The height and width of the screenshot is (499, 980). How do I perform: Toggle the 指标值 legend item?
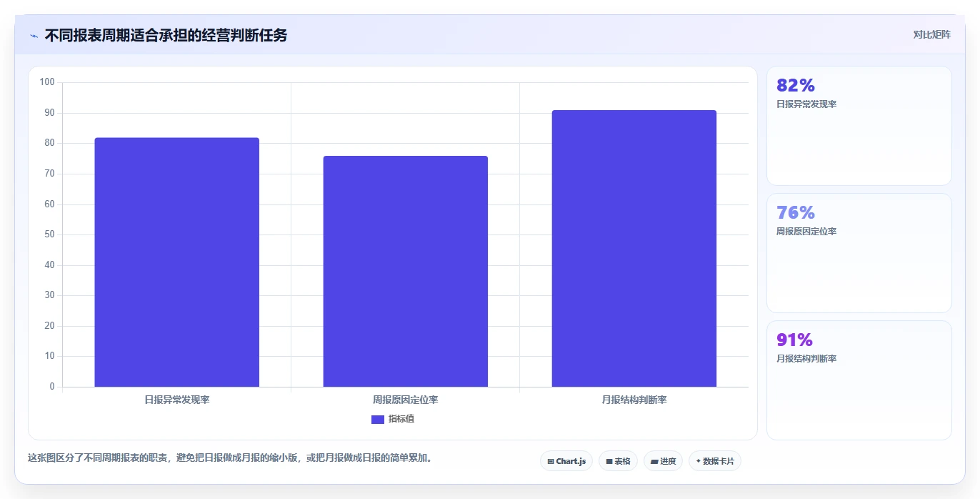[x=393, y=419]
